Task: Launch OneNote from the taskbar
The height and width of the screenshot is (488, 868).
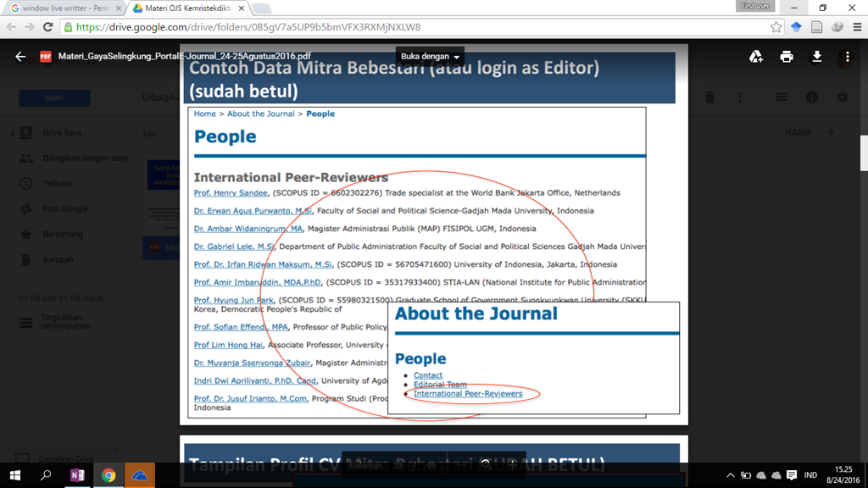Action: [x=77, y=475]
